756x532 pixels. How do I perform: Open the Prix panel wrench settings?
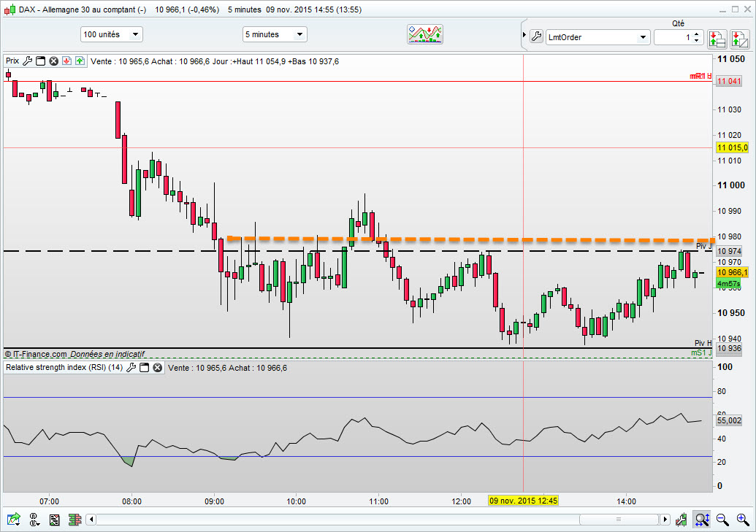[28, 61]
